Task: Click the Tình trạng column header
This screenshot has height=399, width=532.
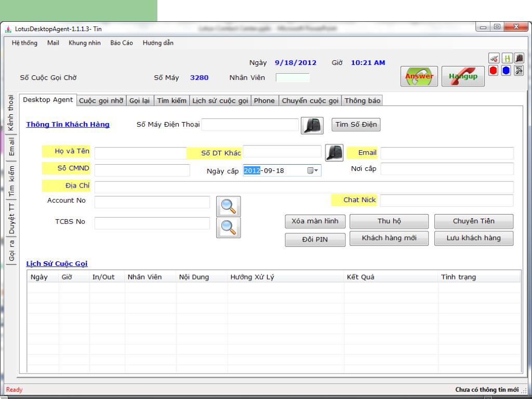Action: tap(479, 277)
